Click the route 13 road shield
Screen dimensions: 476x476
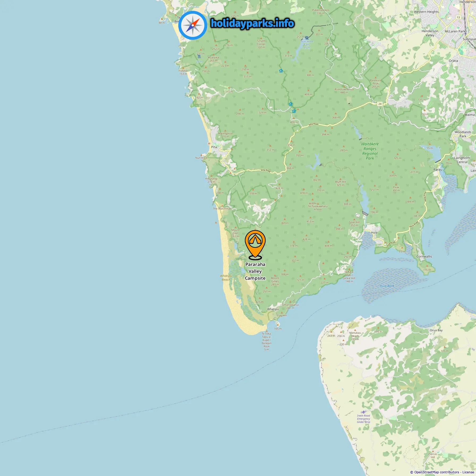coord(458,17)
